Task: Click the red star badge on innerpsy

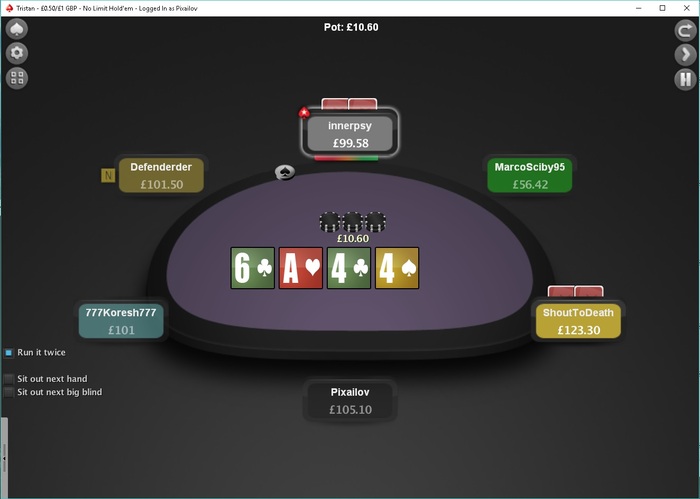Action: [304, 112]
